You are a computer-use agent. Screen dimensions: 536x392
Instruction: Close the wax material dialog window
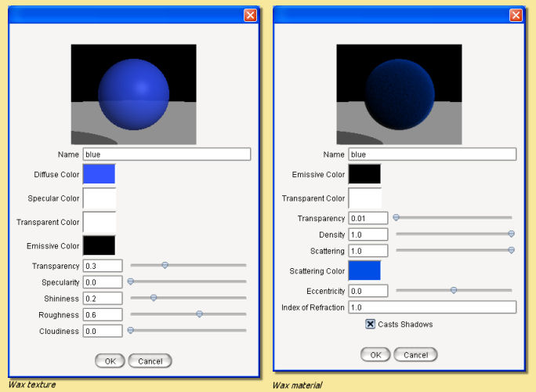tap(516, 15)
